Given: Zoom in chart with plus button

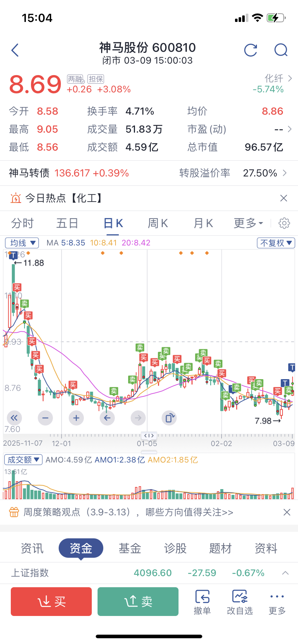Looking at the screenshot, I should point(76,418).
